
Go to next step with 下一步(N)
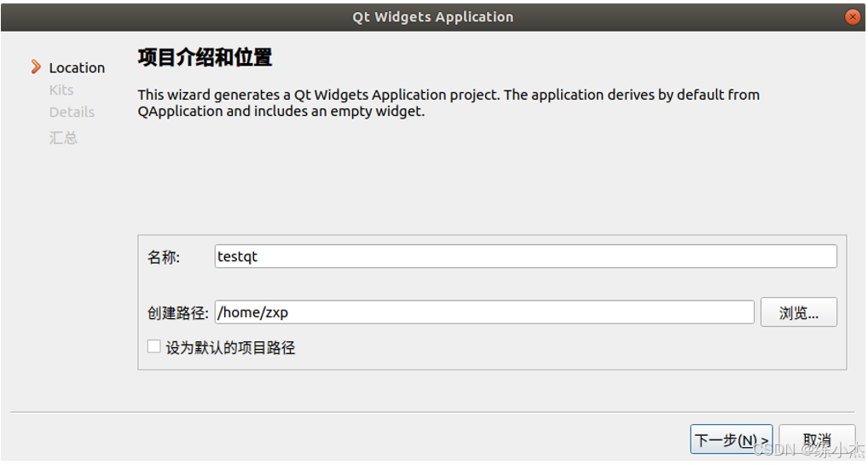(x=731, y=440)
